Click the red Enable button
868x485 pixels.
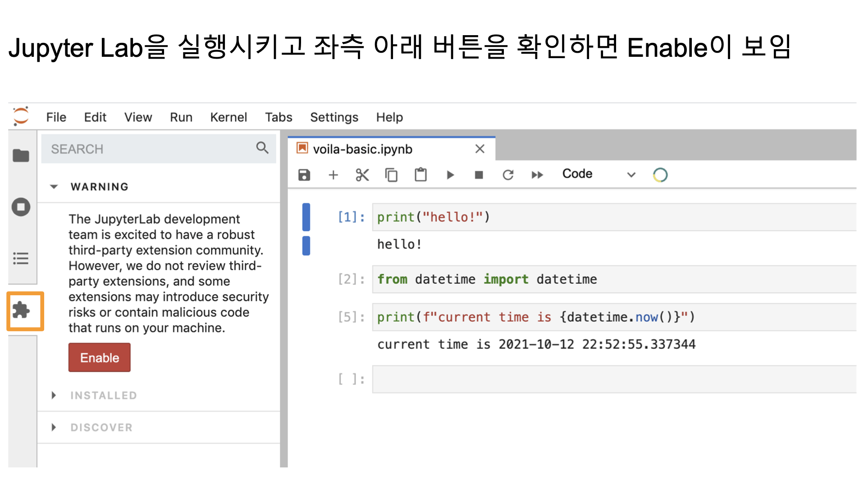point(100,357)
